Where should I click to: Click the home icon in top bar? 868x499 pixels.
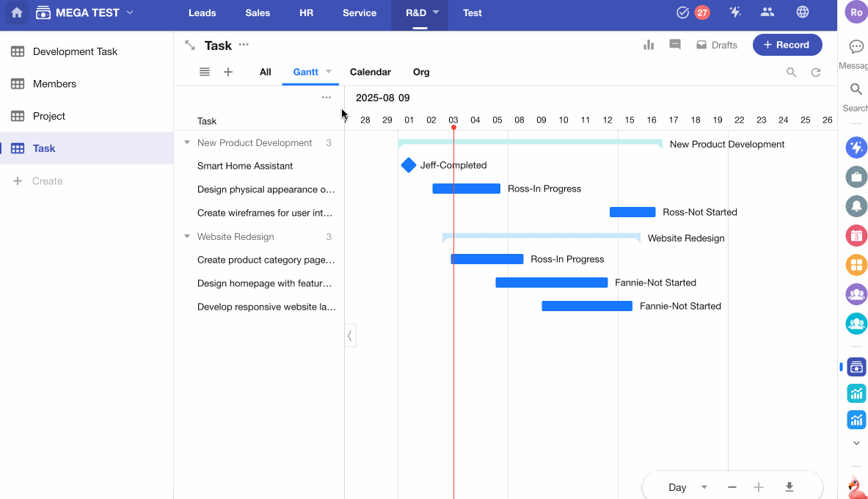coord(17,12)
